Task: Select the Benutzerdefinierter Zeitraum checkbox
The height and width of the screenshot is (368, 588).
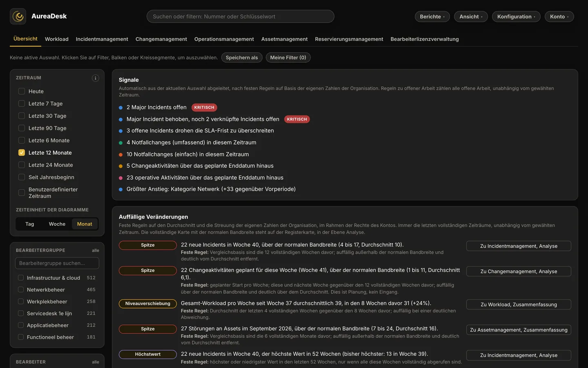Action: [x=22, y=193]
